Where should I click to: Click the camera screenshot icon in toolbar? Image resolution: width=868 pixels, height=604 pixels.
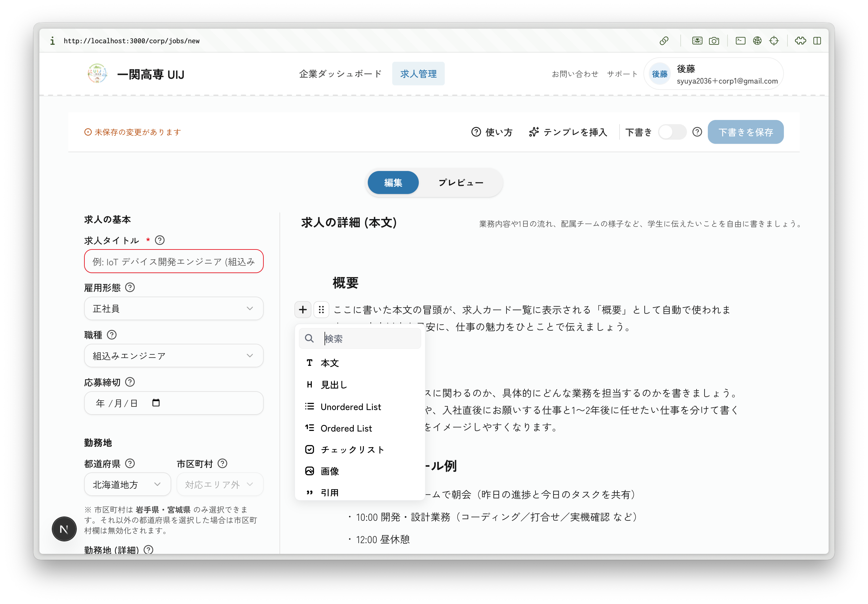click(x=714, y=41)
